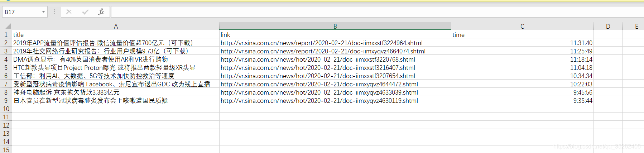Click link ending doc-iimxxstf3207654.shtml
Viewport: 644px width, 153px height.
[335, 76]
